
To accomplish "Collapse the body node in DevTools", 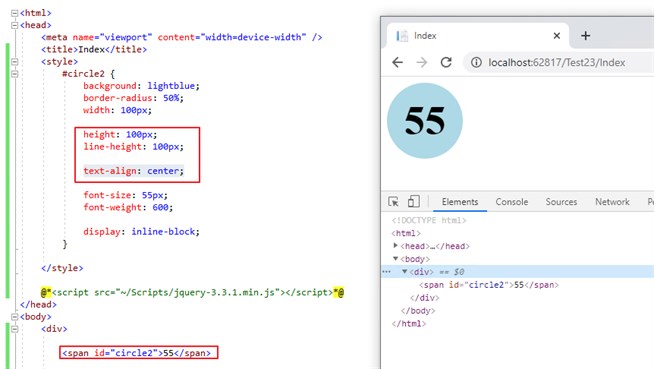I will point(395,259).
